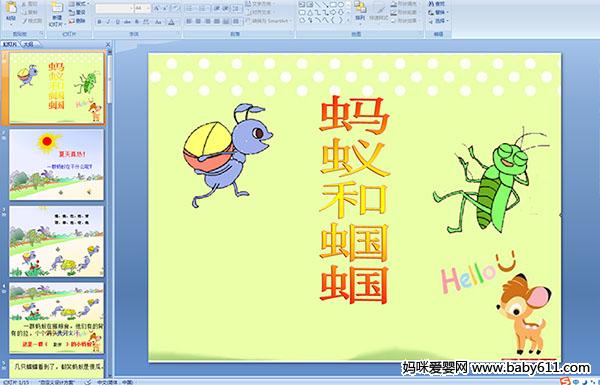Image resolution: width=600 pixels, height=385 pixels.
Task: Click the Replace icon in Editing
Action: pyautogui.click(x=437, y=12)
